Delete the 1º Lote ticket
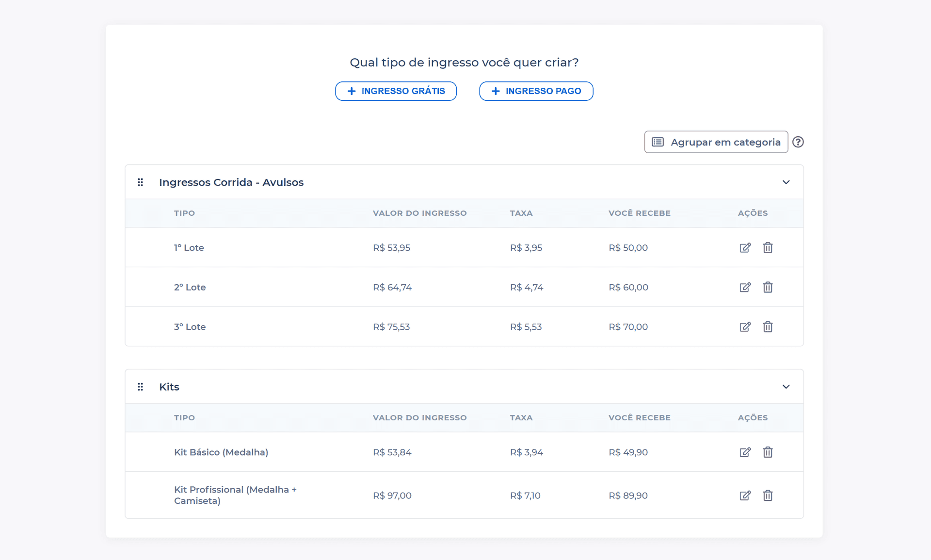Image resolution: width=931 pixels, height=560 pixels. click(768, 248)
